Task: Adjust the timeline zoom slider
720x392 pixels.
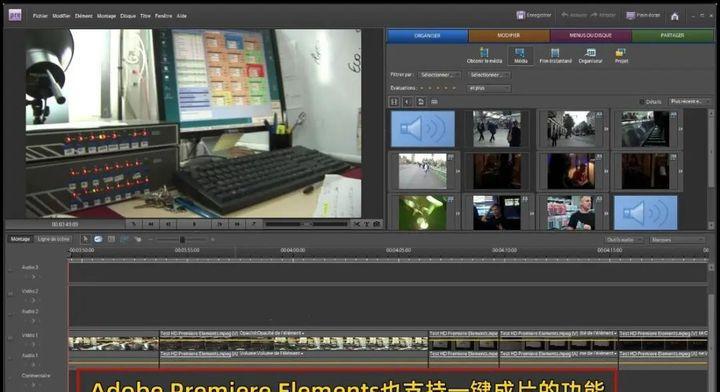Action: (182, 240)
